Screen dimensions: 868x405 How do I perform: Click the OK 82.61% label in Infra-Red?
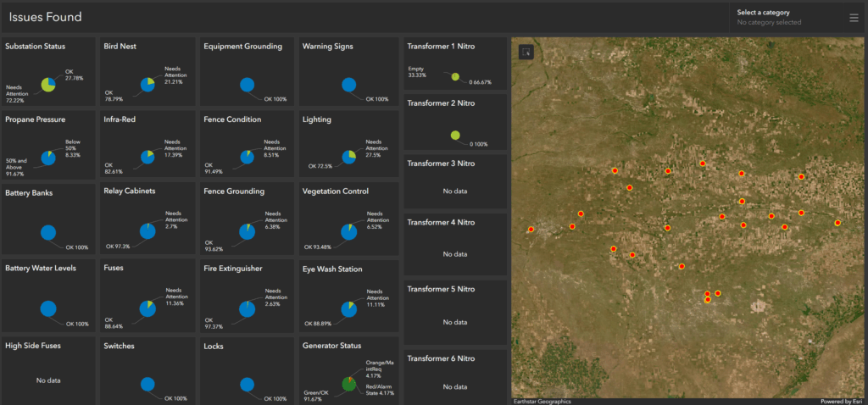pos(113,169)
